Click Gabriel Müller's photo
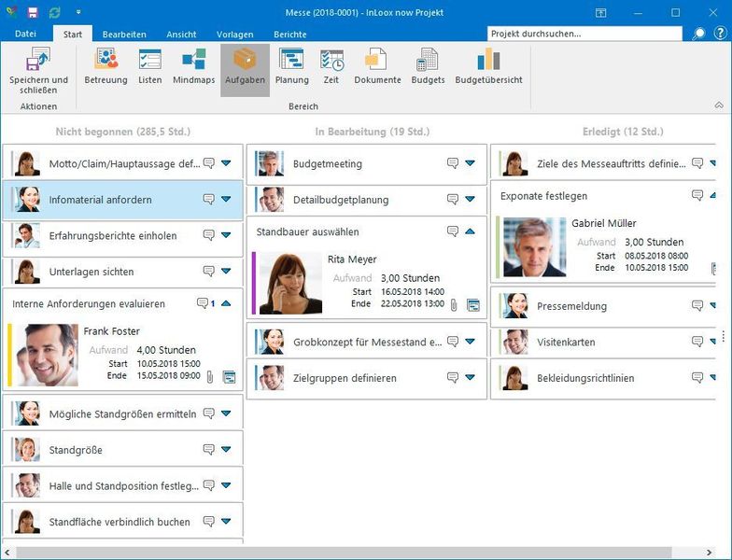732x560 pixels. point(534,246)
